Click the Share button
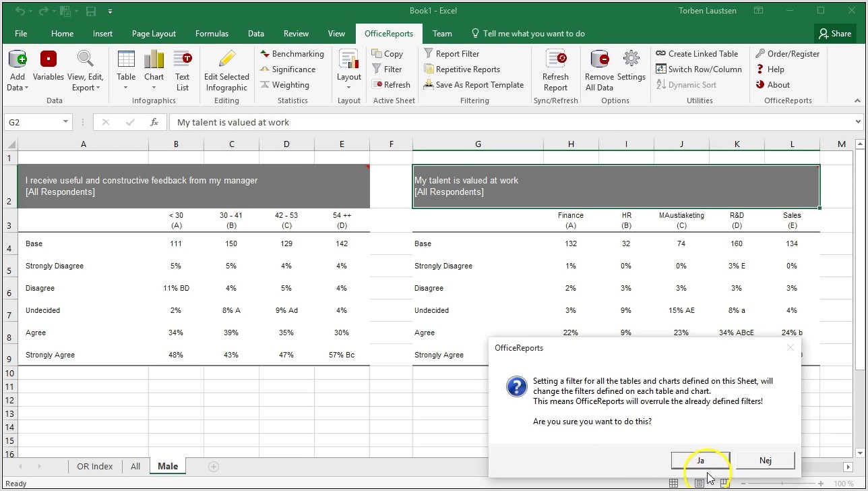The height and width of the screenshot is (491, 868). coord(834,34)
